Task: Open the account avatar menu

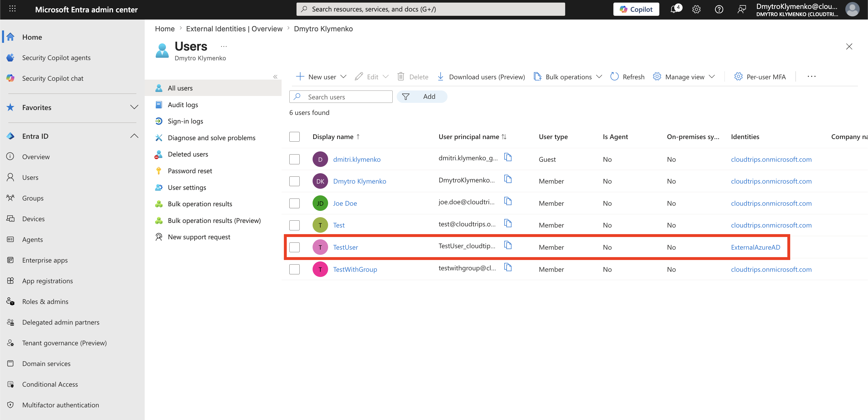Action: pos(852,9)
